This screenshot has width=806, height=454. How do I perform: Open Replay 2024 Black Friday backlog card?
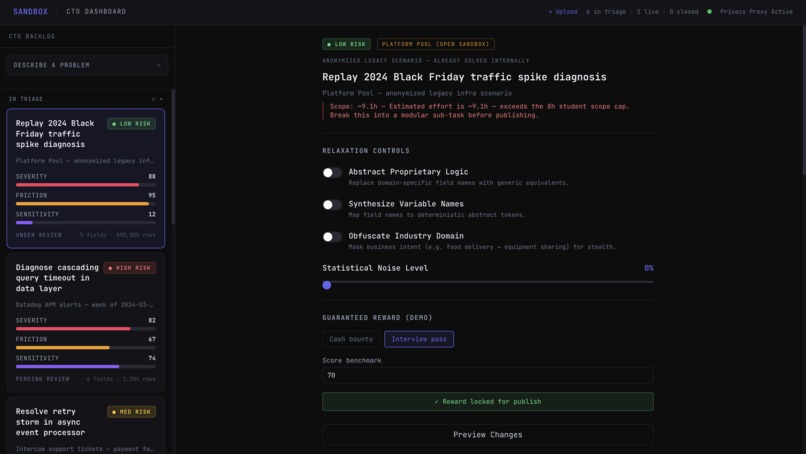pyautogui.click(x=86, y=178)
